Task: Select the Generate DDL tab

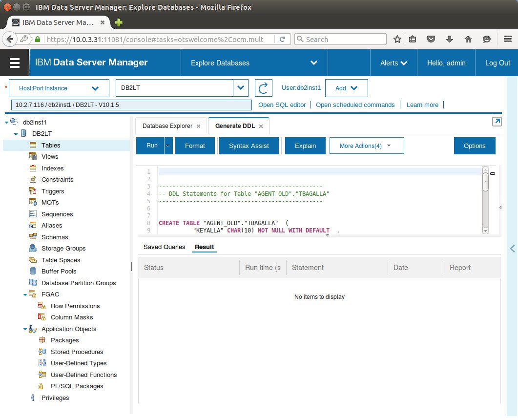Action: click(235, 126)
